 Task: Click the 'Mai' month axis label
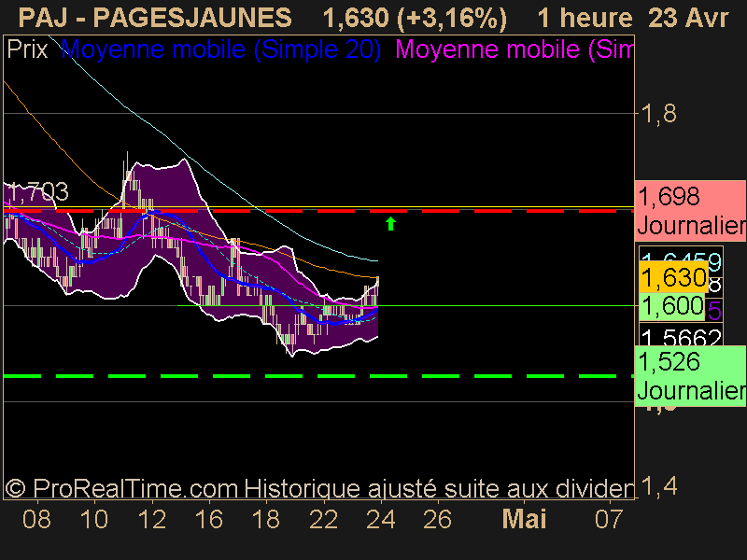[524, 519]
